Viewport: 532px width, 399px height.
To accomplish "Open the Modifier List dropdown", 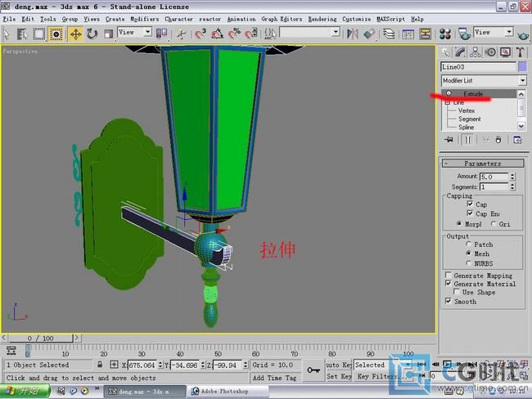I will pyautogui.click(x=484, y=80).
